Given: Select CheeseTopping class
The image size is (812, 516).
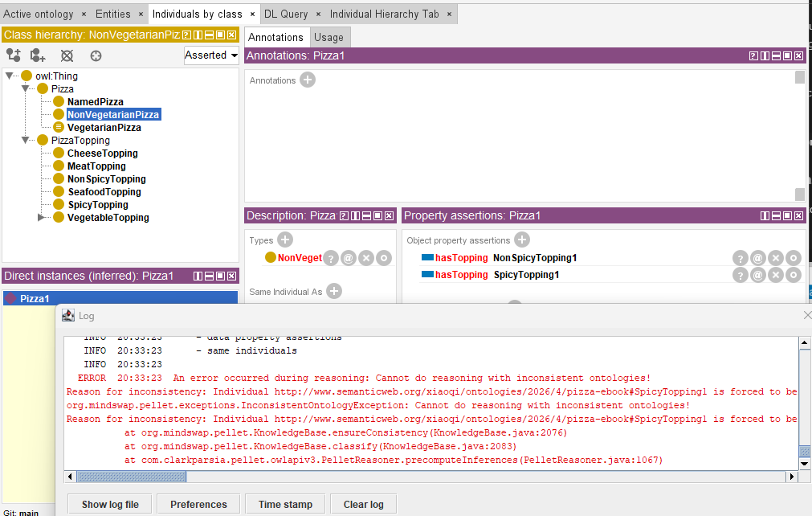Looking at the screenshot, I should tap(103, 154).
